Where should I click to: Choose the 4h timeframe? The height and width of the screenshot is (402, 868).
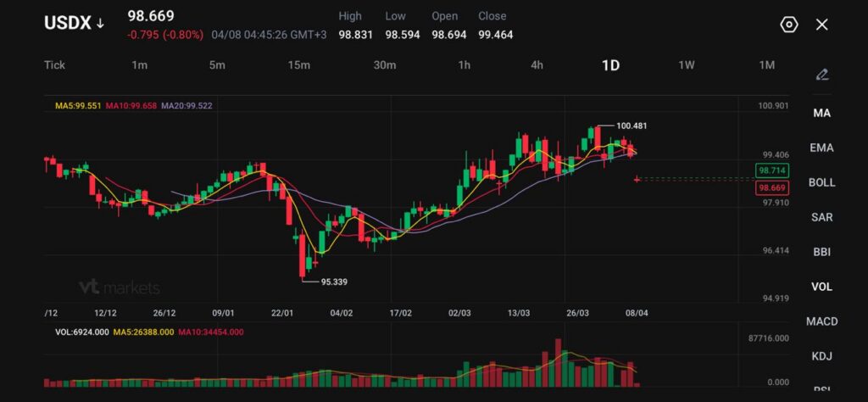coord(537,65)
